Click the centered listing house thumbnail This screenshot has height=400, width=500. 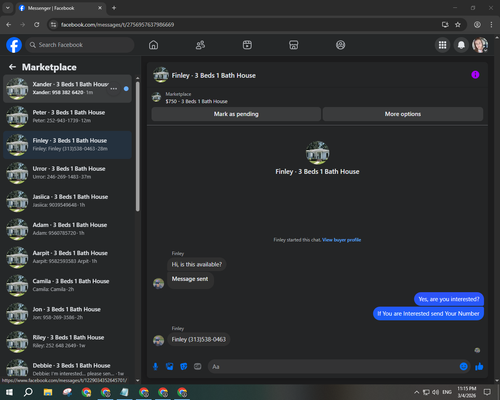[317, 153]
